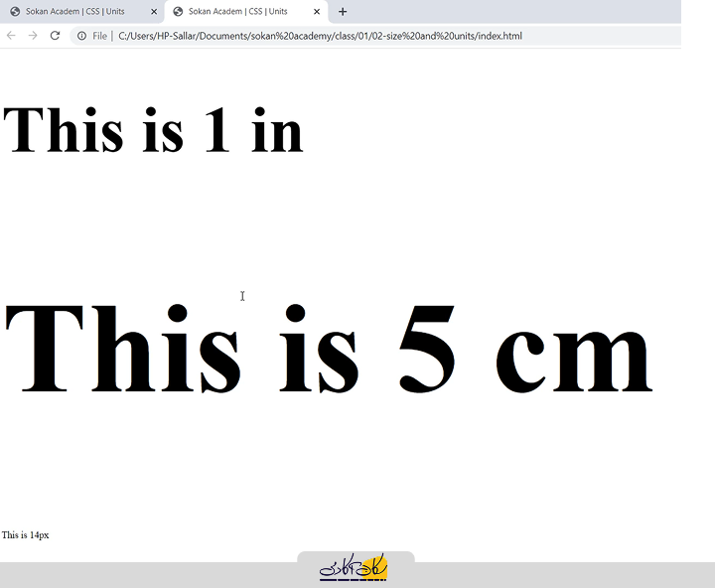Click the browser Forward arrow button

tap(33, 36)
